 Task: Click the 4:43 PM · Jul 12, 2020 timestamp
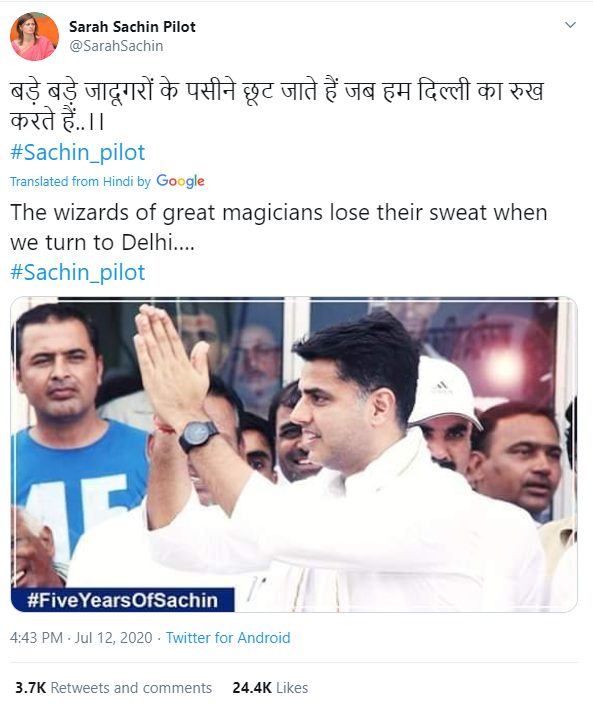(x=81, y=638)
